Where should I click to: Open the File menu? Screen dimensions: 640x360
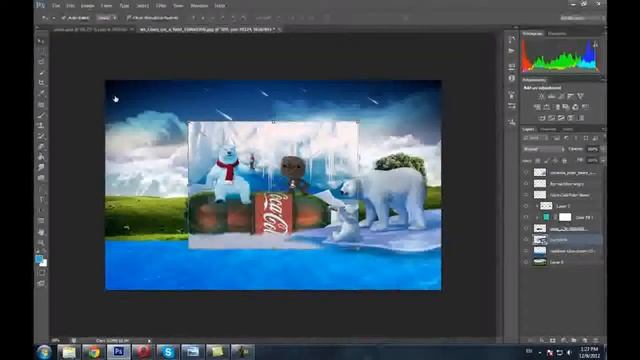point(56,6)
